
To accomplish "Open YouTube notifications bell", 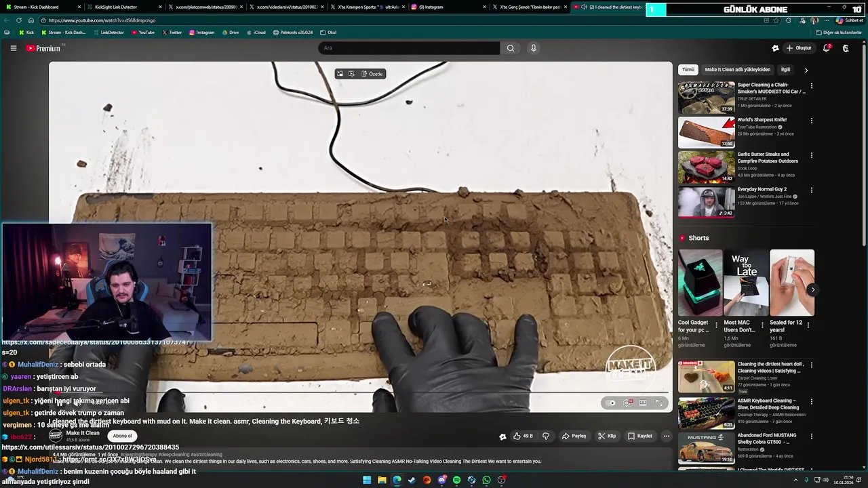I will (x=827, y=48).
